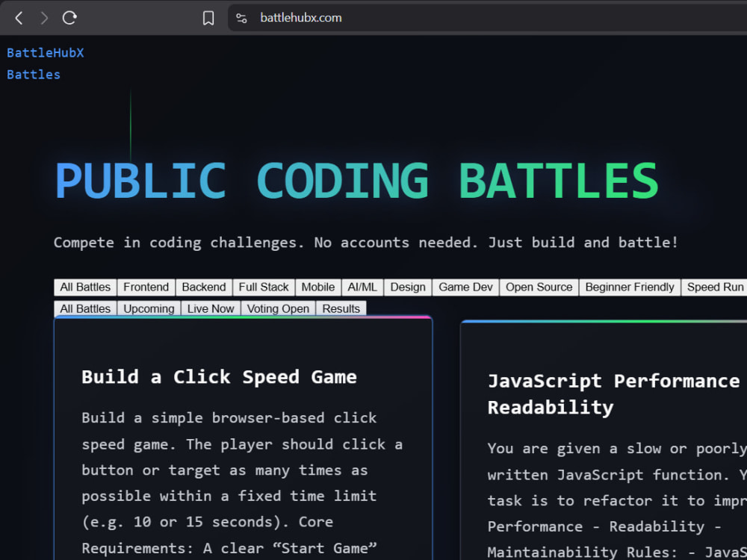
Task: Filter battles by AI/ML
Action: pos(362,287)
